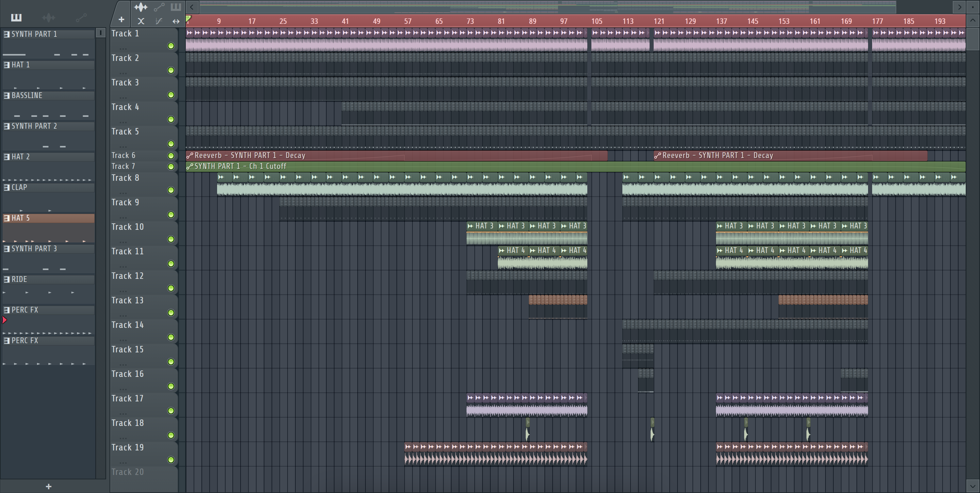
Task: Select the highlighted HAT 5 pattern name
Action: pos(20,218)
